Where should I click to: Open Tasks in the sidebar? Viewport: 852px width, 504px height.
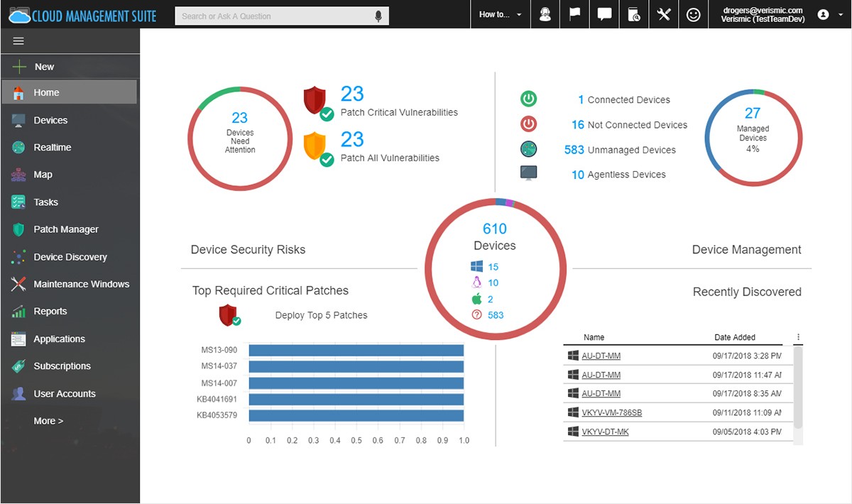click(70, 202)
